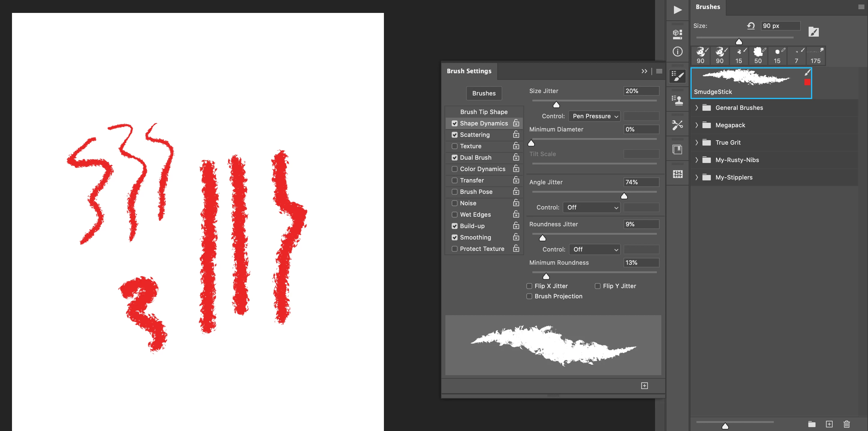Check the Flip X Jitter option
The image size is (868, 431).
[x=529, y=286]
